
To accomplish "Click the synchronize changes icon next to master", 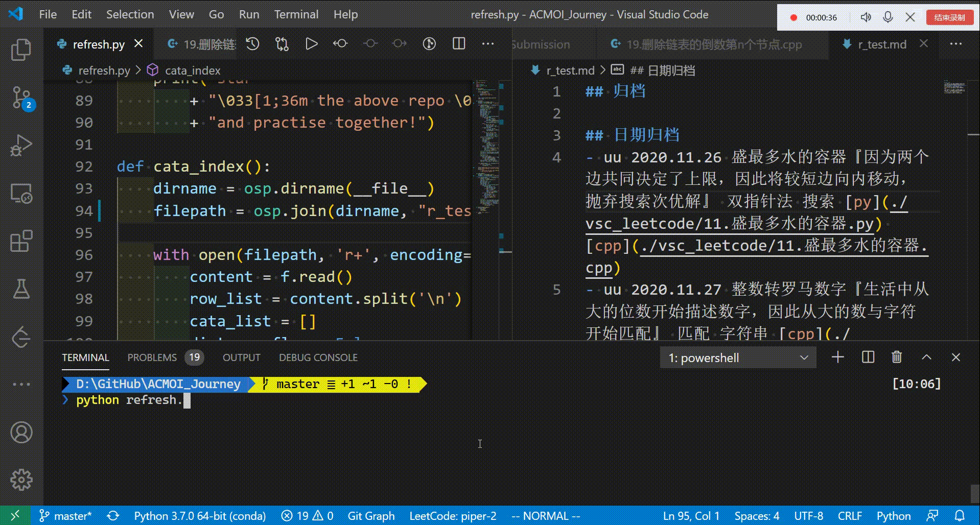I will (113, 516).
